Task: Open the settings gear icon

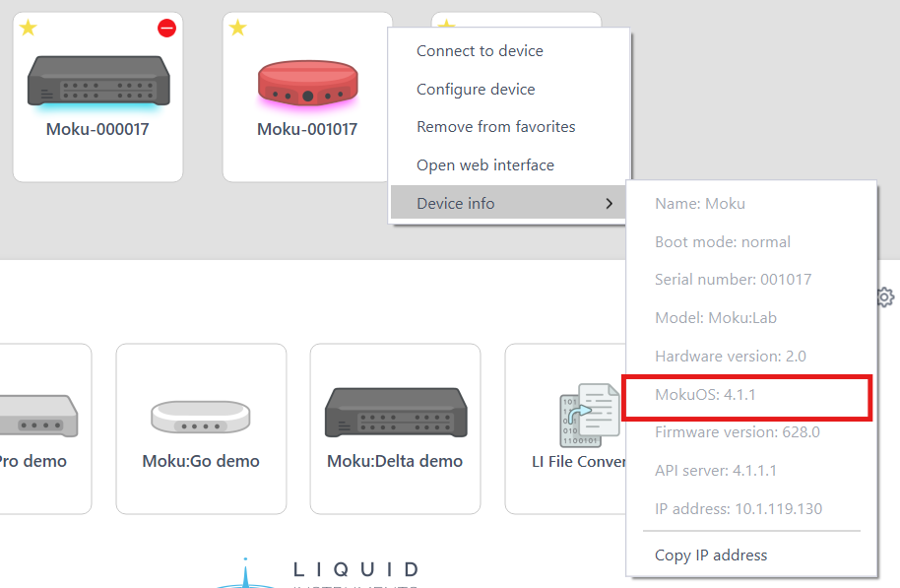Action: coord(884,296)
